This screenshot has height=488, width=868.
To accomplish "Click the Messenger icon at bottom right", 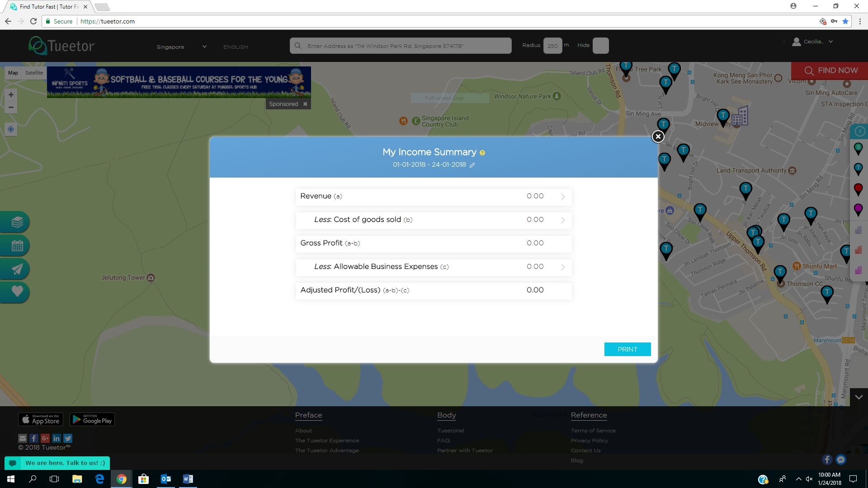I will click(841, 460).
